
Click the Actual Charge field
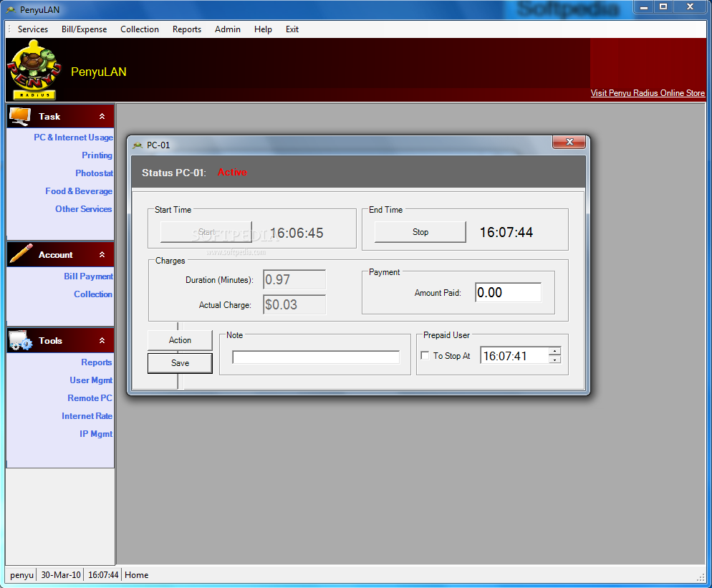coord(294,304)
